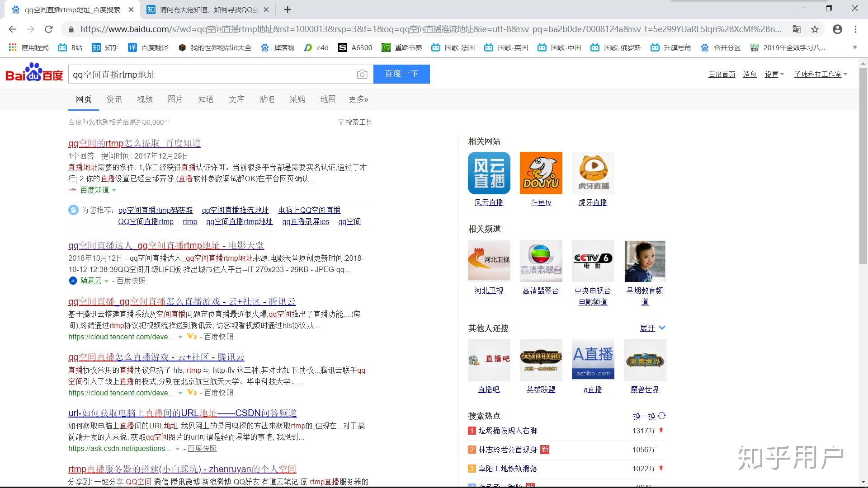Open Chrome three-dot menu
This screenshot has height=488, width=868.
[x=855, y=29]
